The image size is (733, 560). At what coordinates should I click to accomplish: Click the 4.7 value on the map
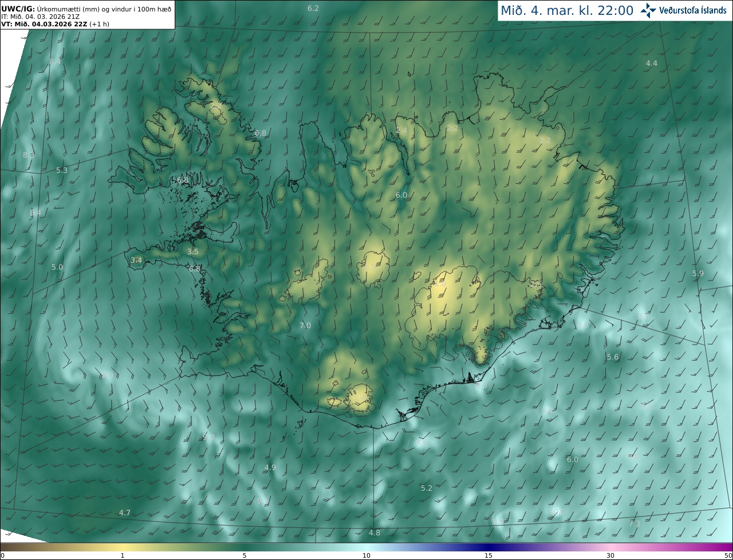125,512
